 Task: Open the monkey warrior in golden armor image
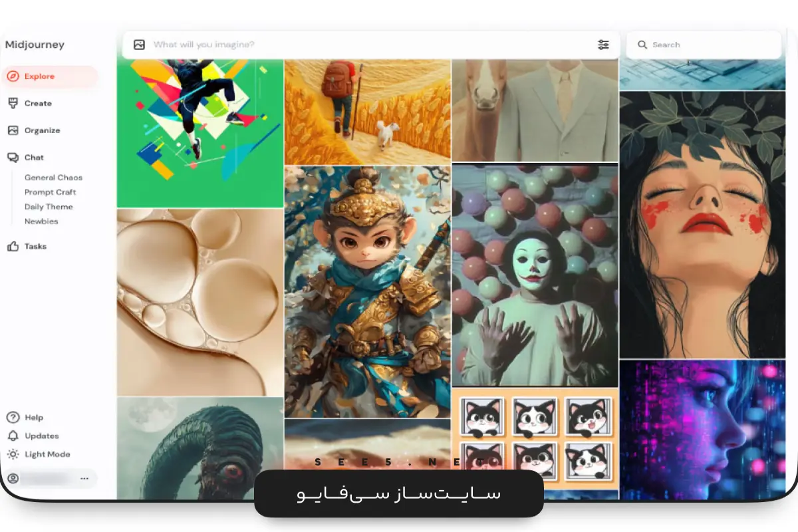pyautogui.click(x=368, y=292)
